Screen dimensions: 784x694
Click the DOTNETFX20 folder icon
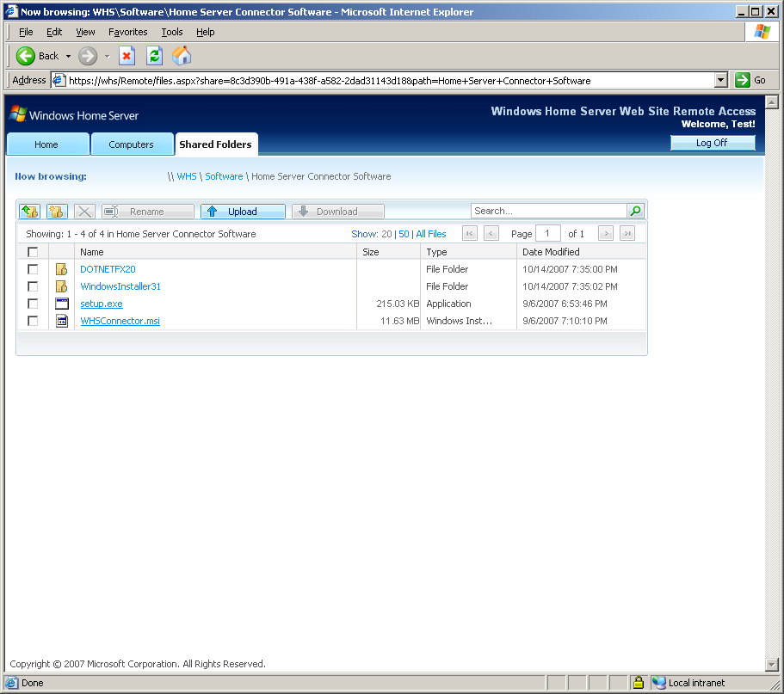coord(61,269)
